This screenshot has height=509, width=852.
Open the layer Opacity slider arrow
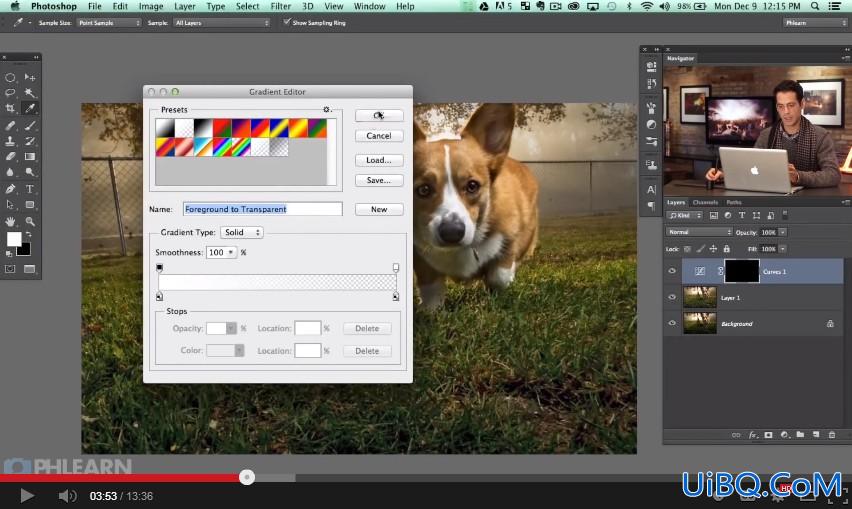[x=783, y=232]
